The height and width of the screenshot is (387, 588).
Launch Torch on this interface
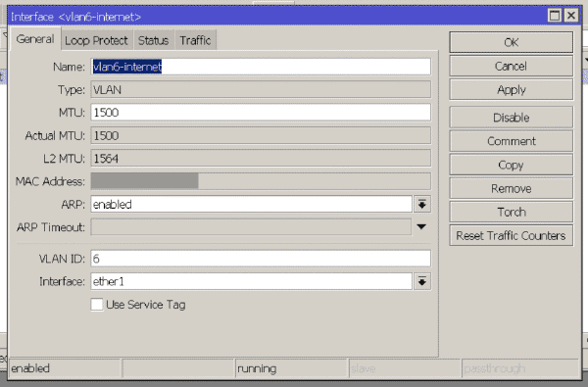(x=512, y=212)
